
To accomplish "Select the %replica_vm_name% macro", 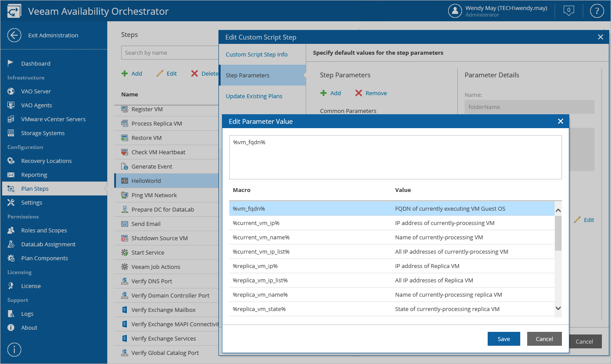I will [x=392, y=295].
